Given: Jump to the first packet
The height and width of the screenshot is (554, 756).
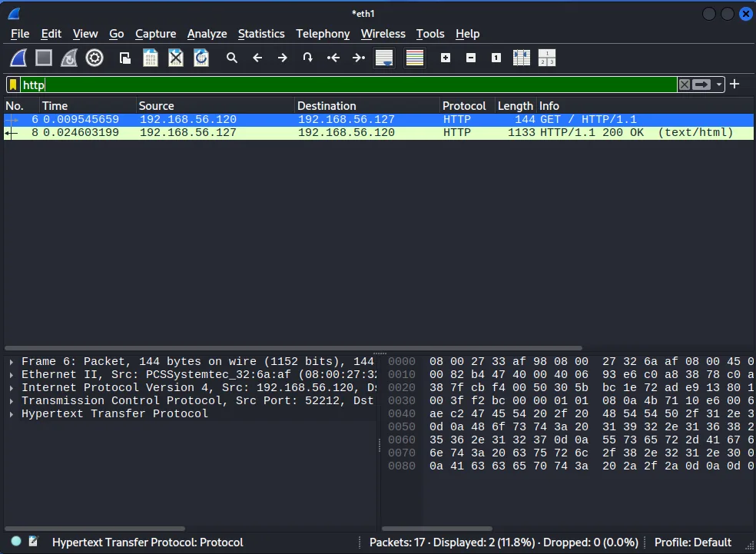Looking at the screenshot, I should point(333,58).
